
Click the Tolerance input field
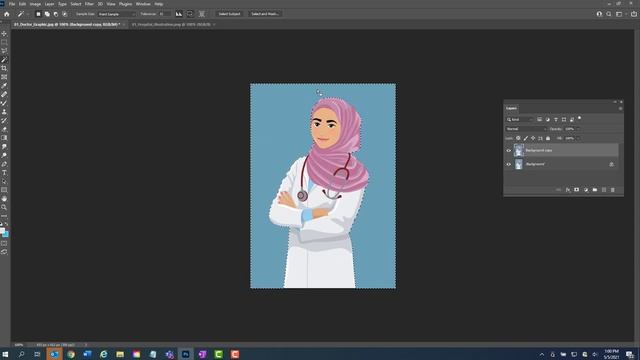[164, 14]
